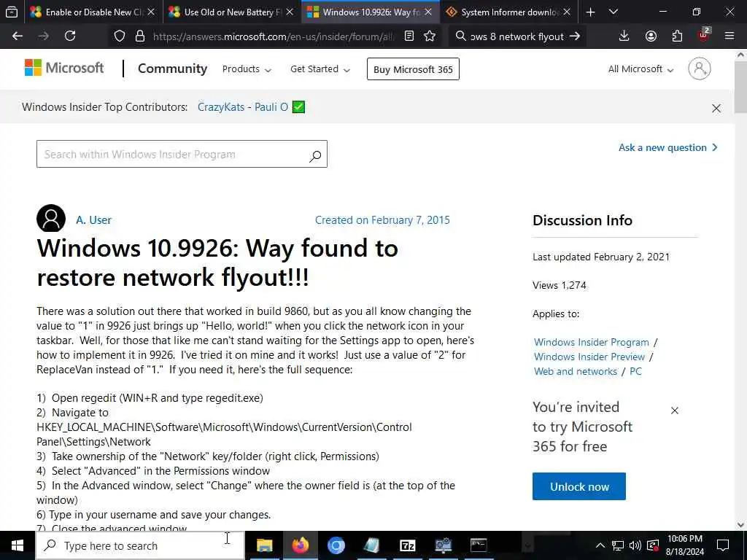Click the page vertical scrollbar thumb
747x560 pixels.
click(x=741, y=88)
